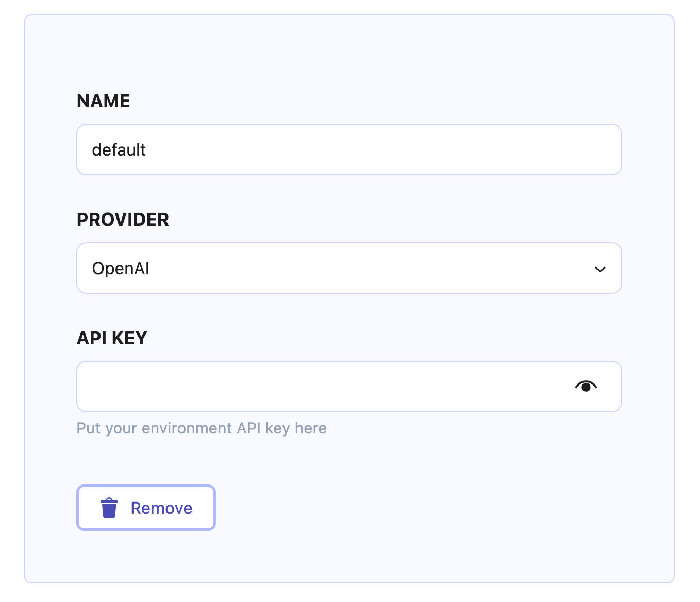Click the word "default" in the Name field
700x602 pixels.
[x=119, y=150]
